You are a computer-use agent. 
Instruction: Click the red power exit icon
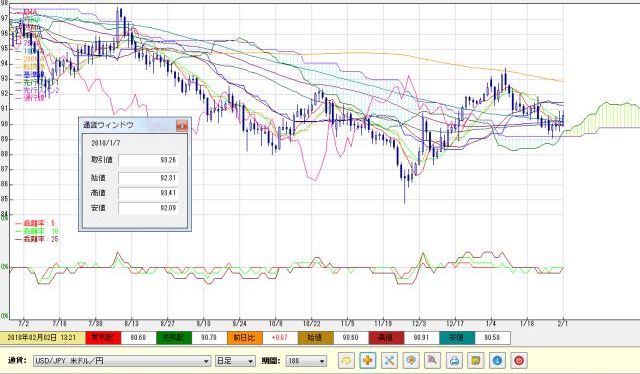tap(518, 361)
